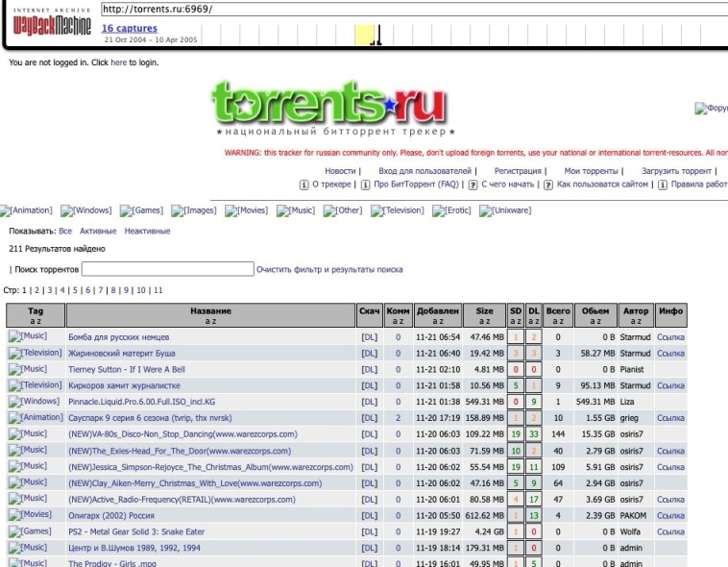Click the Movies tag of Олигарх (2002) row

tap(30, 514)
